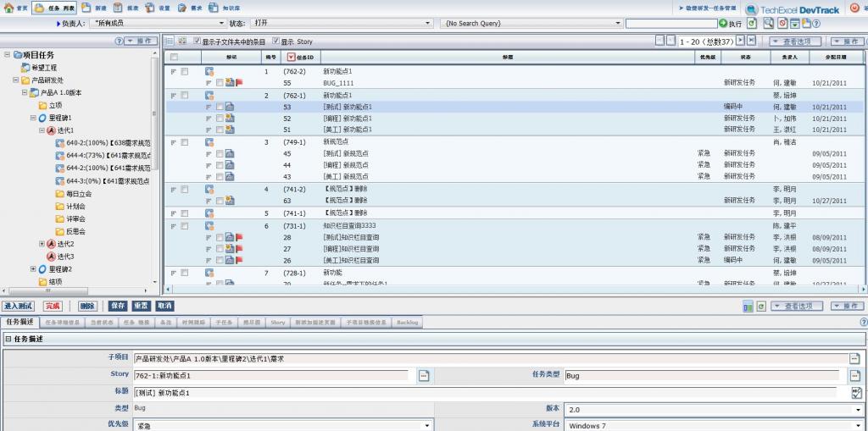The image size is (868, 431).
Task: Expand the 迭代2 tree node
Action: click(x=42, y=244)
